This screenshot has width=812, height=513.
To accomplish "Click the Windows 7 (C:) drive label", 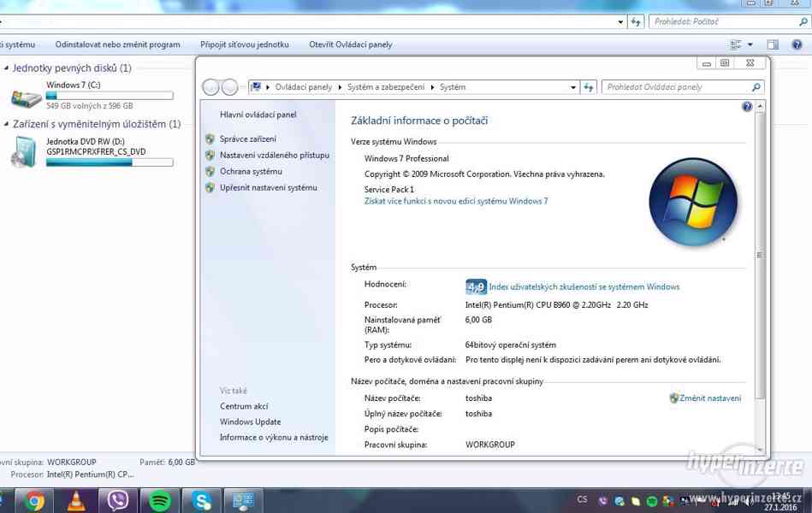I will click(73, 85).
